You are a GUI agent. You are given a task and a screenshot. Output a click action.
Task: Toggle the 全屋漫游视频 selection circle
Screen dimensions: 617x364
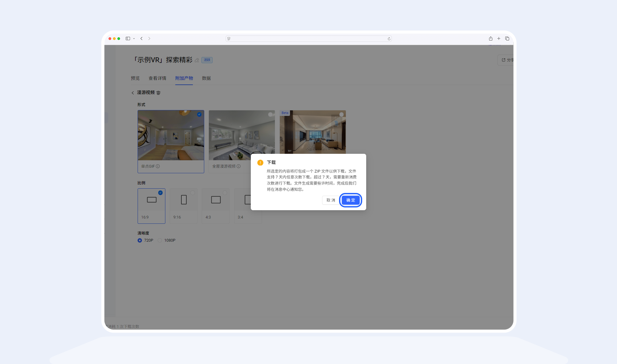(270, 114)
